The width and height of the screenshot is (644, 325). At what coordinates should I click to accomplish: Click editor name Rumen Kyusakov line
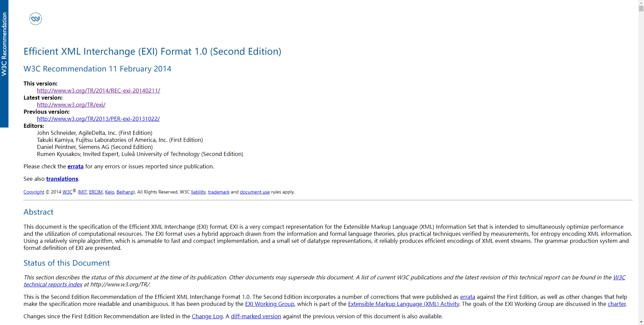[140, 154]
